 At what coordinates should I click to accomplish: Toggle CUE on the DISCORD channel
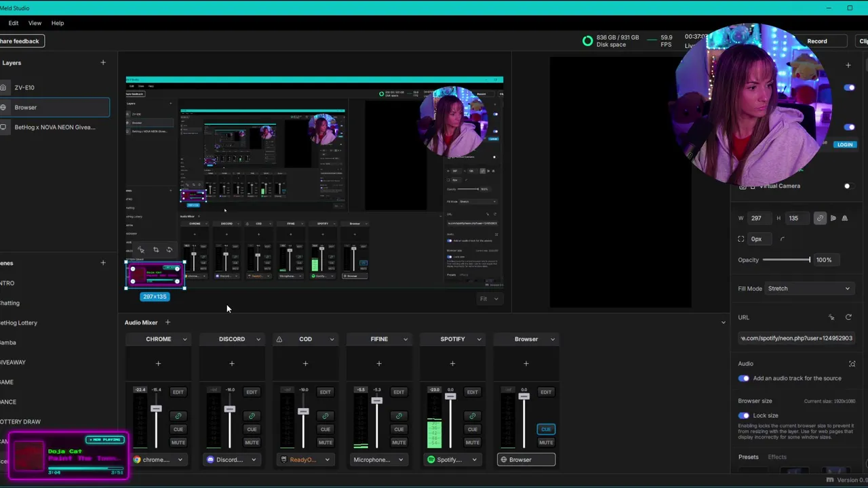(x=252, y=429)
